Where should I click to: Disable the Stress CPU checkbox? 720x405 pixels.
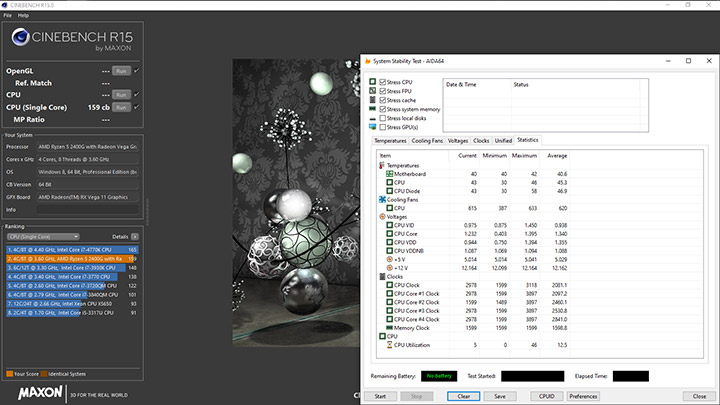click(x=383, y=81)
